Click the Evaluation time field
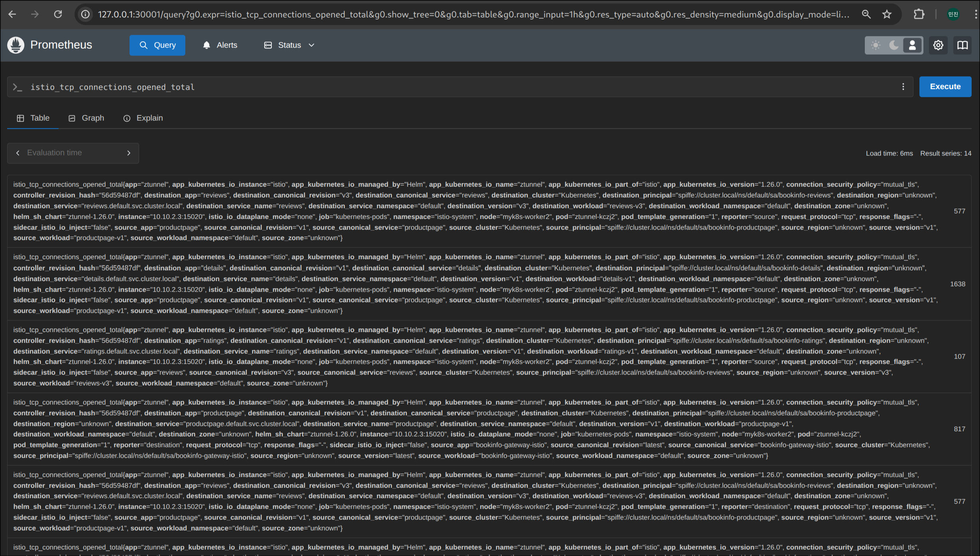The width and height of the screenshot is (980, 556). [73, 153]
